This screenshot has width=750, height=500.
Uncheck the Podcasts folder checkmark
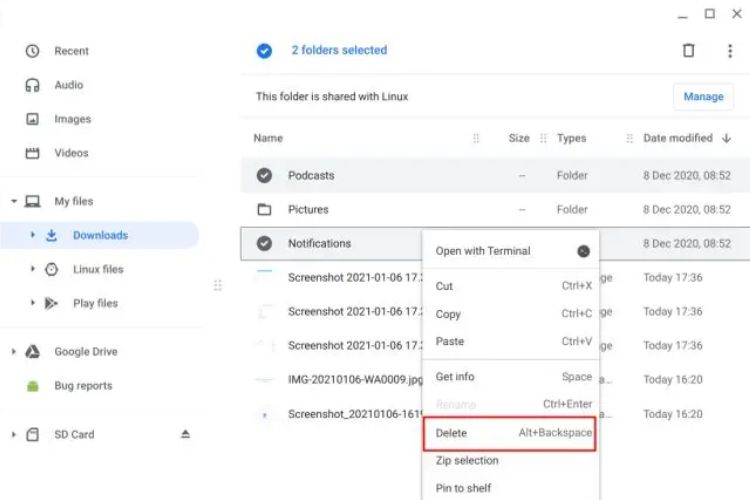264,176
